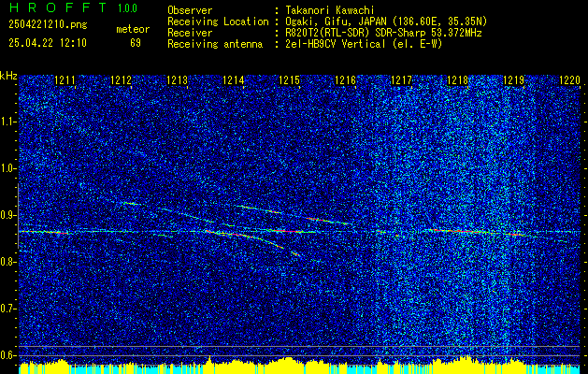Click the 1216 time marker
Image resolution: width=588 pixels, height=374 pixels.
tap(345, 79)
